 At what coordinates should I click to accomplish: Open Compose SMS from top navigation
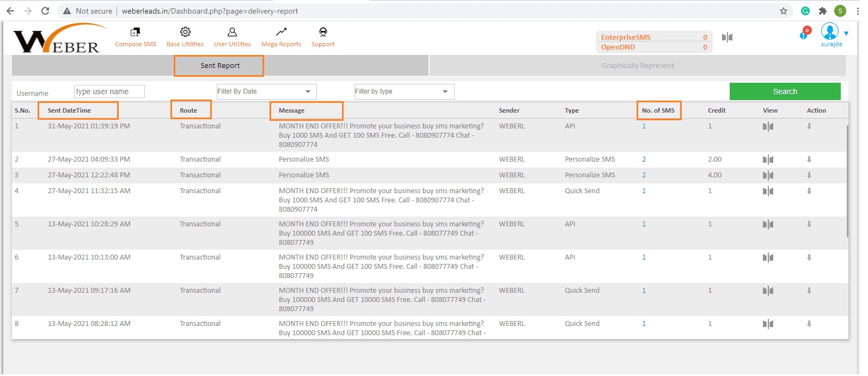135,37
